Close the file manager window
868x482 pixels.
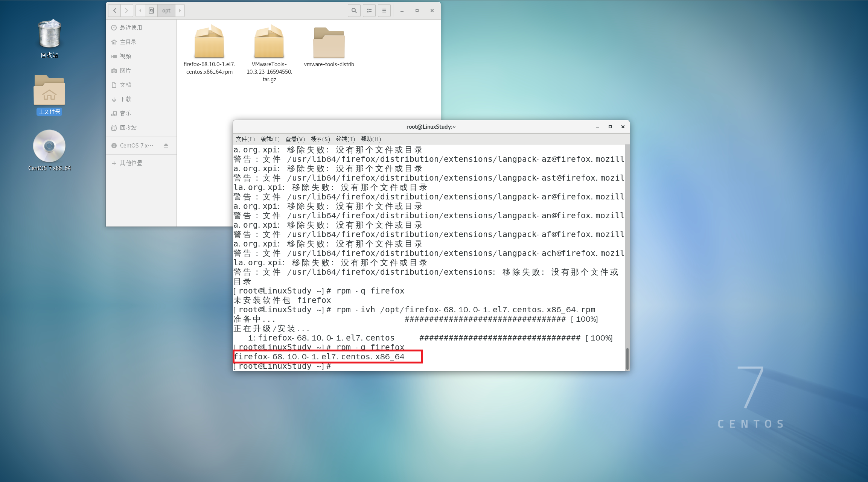pos(432,11)
